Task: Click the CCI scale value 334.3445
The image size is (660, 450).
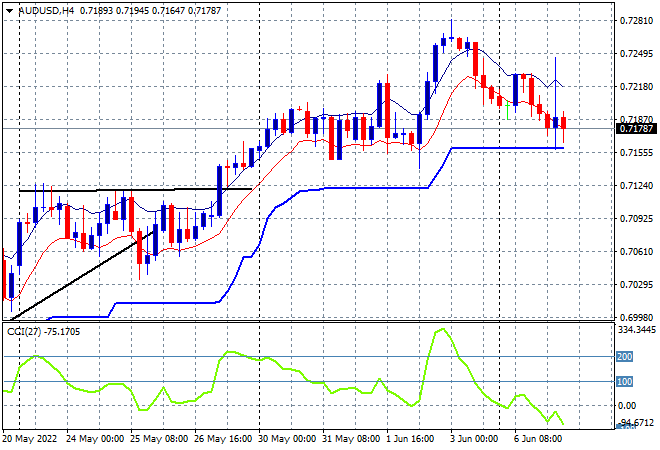Action: 637,329
